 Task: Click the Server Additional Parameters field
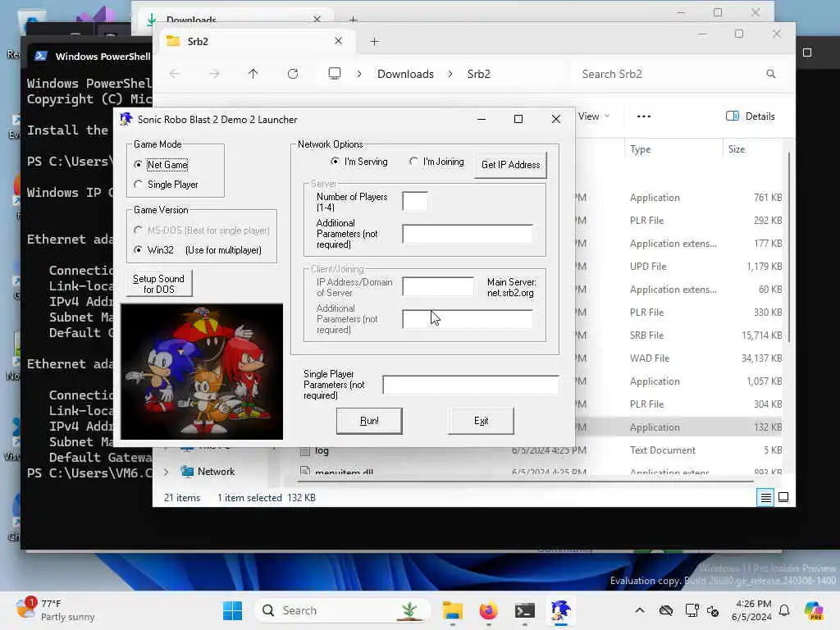pos(468,234)
